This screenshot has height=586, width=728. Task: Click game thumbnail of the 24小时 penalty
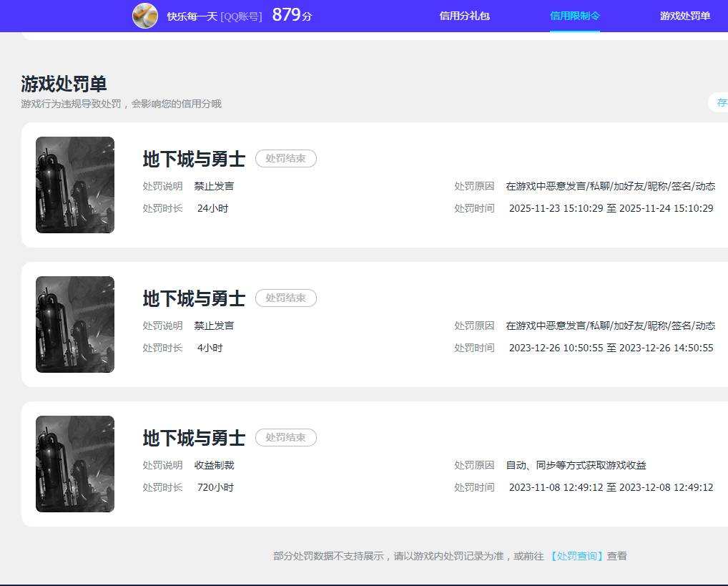click(75, 185)
